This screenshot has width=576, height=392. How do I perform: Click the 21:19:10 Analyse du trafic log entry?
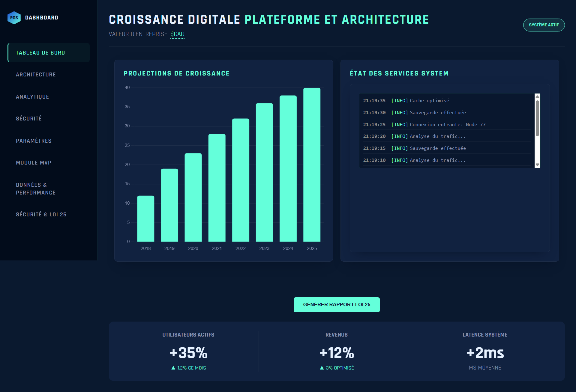[x=447, y=160]
